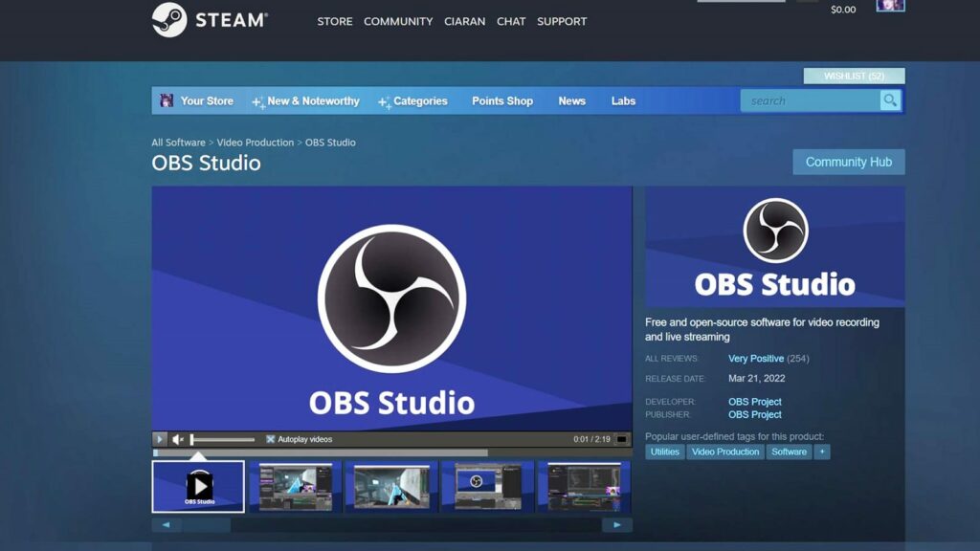Click the magnifying glass search icon

[890, 100]
